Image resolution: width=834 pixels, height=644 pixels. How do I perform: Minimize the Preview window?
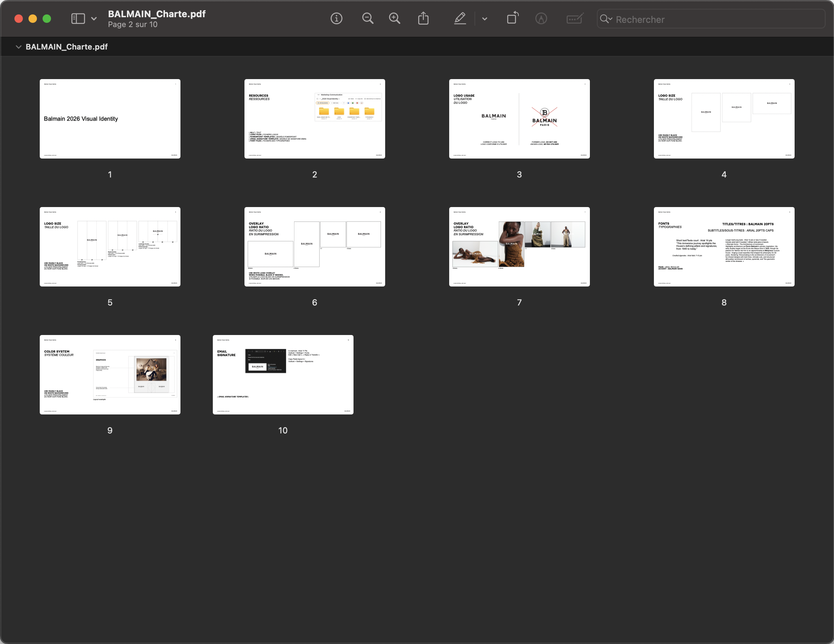33,19
